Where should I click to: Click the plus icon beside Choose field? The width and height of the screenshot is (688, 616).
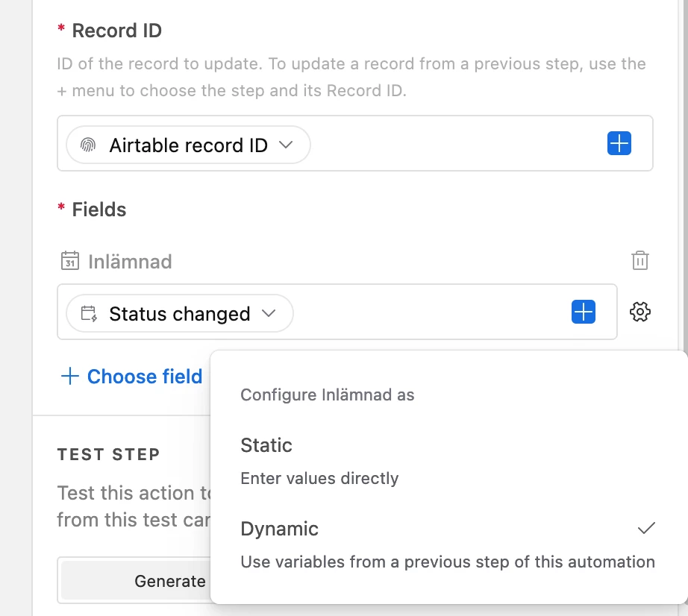[x=69, y=377]
